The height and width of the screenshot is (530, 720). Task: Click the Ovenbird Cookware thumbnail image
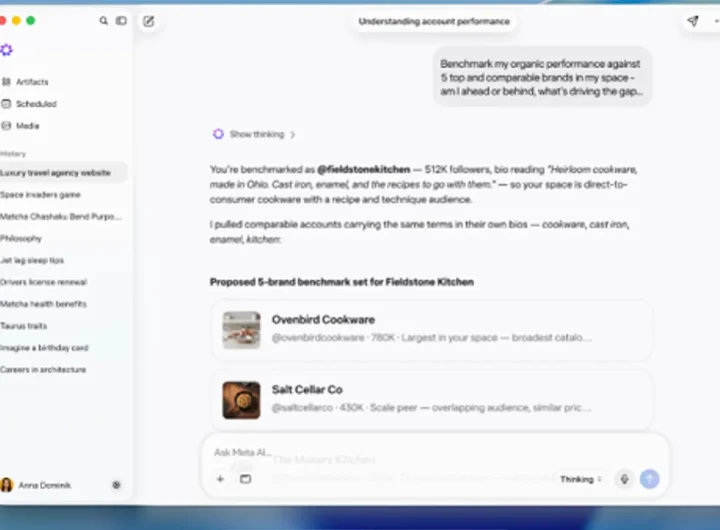click(x=242, y=330)
